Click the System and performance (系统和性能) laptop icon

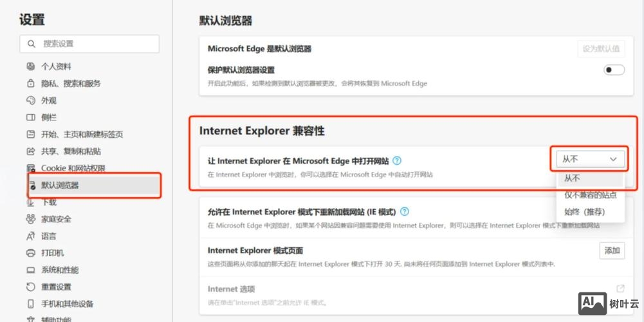pos(31,270)
